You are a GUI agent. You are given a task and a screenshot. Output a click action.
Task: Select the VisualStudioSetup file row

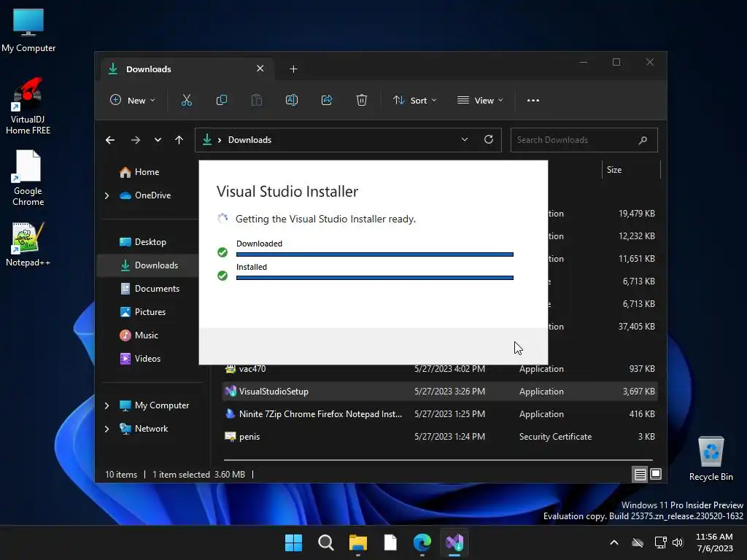point(440,392)
